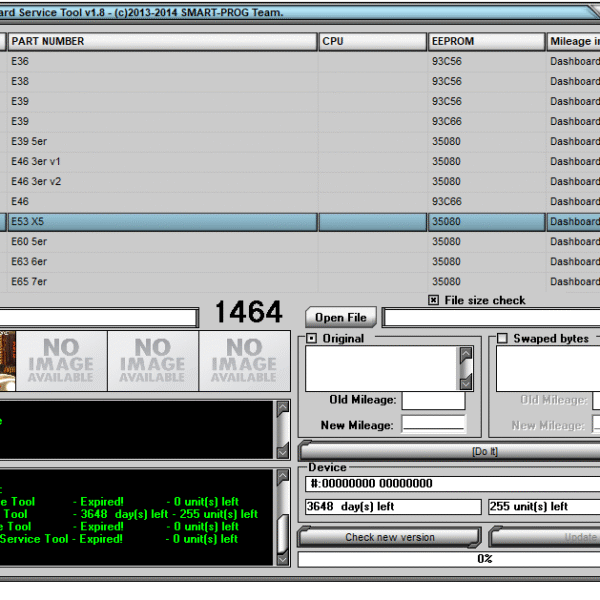Click the 93C56 EEPROM cell of E38
The image size is (600, 600).
(486, 81)
